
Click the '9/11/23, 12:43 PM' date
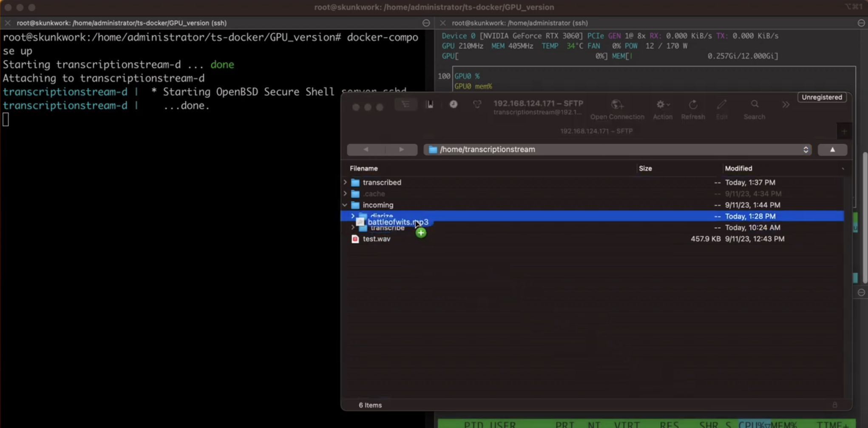pyautogui.click(x=755, y=239)
